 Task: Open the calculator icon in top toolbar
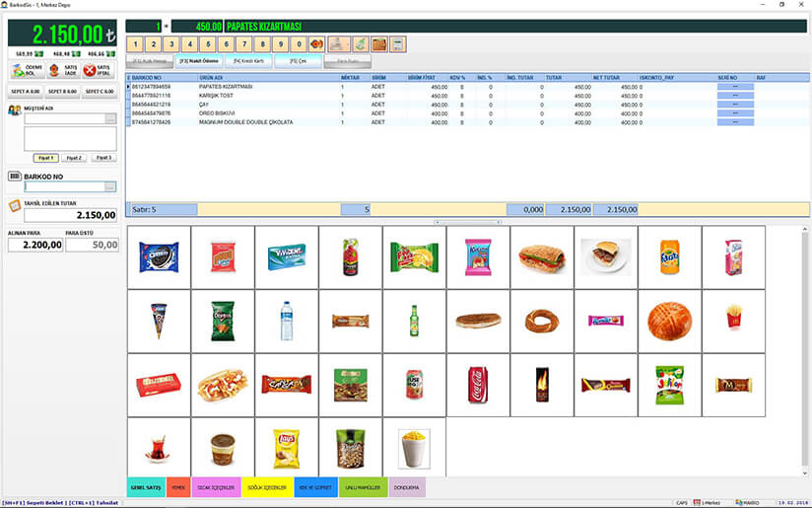[397, 44]
